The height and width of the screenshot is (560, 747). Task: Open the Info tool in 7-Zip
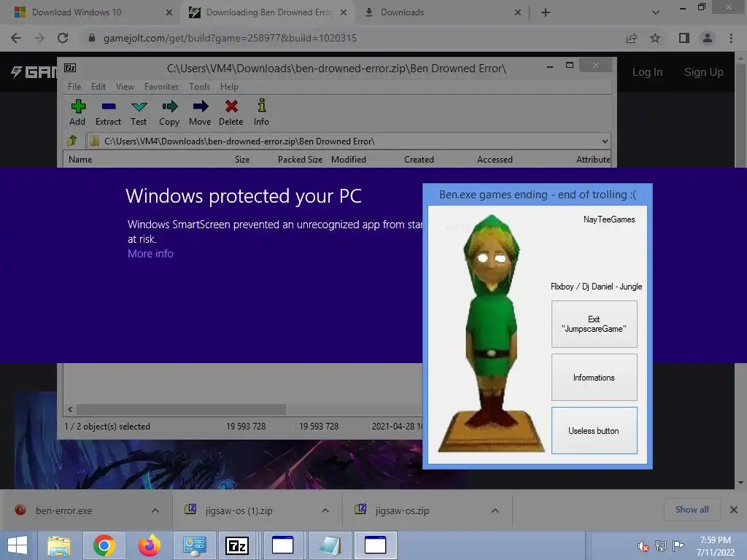(x=261, y=112)
